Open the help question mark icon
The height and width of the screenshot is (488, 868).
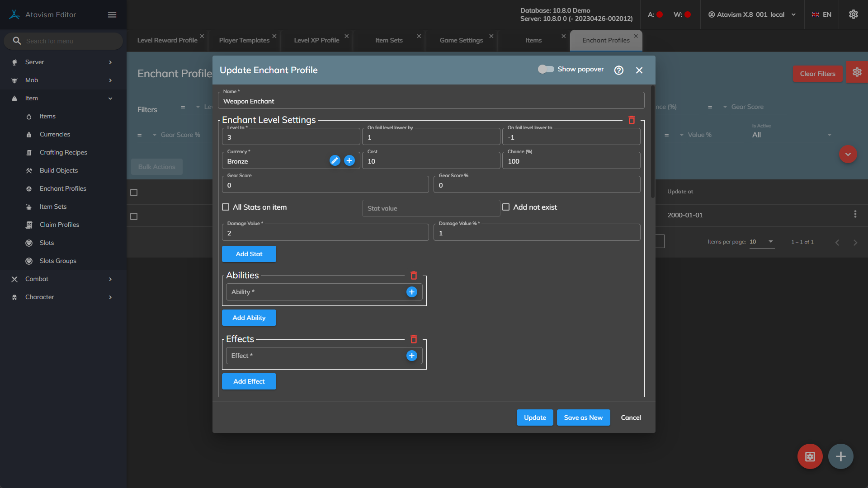pos(618,70)
